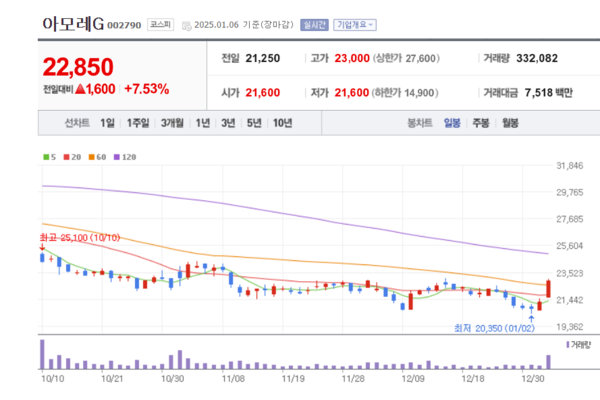600x400 pixels.
Task: Click the 아모레G stock name
Action: click(x=73, y=24)
